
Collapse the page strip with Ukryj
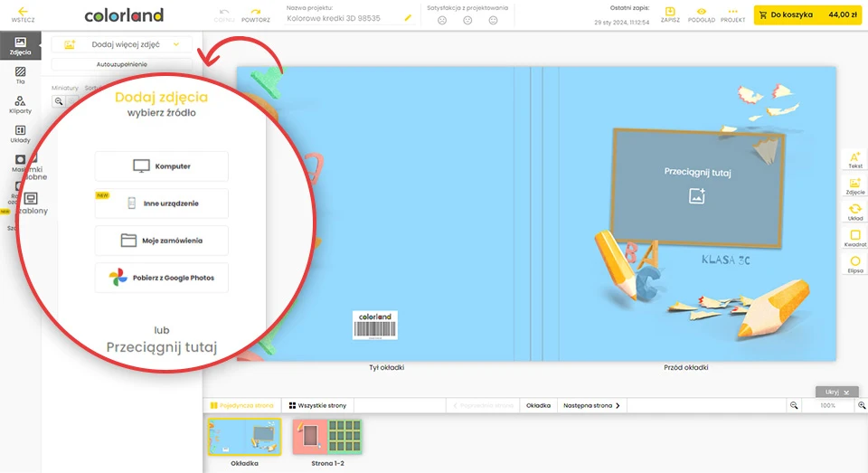click(x=836, y=392)
